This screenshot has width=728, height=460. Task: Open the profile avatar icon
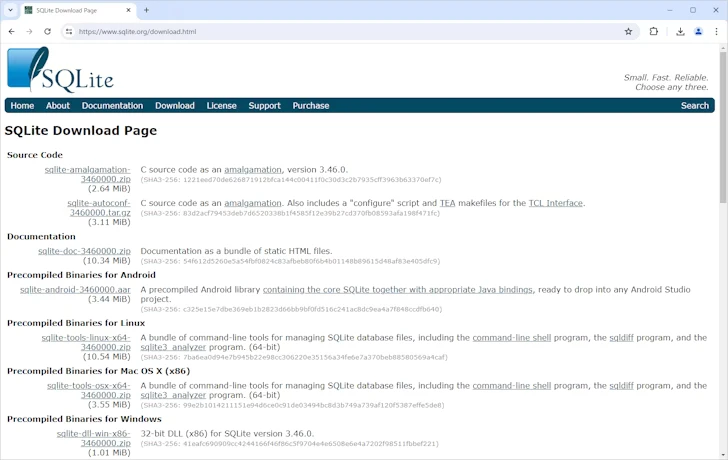(x=698, y=32)
